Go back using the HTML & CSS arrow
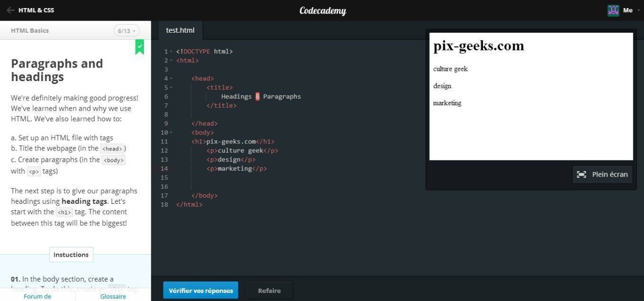The width and height of the screenshot is (644, 301). pos(10,10)
